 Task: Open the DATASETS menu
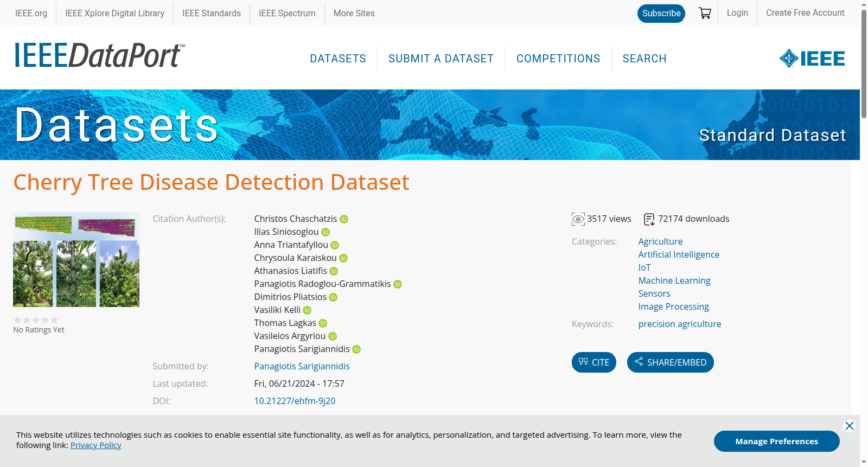pyautogui.click(x=338, y=59)
